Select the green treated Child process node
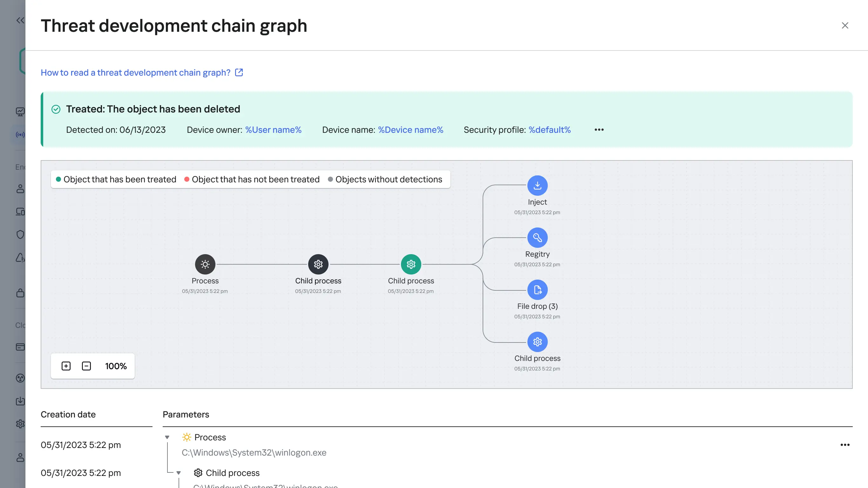This screenshot has height=488, width=868. coord(411,264)
